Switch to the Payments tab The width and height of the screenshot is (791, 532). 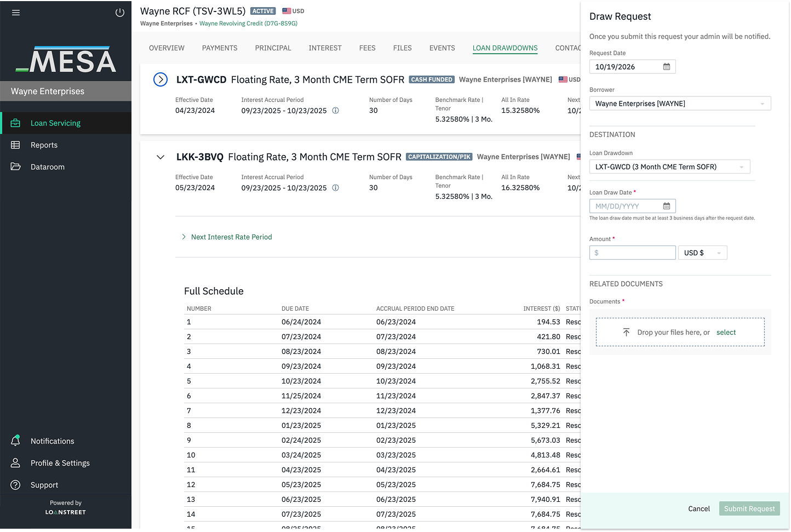coord(220,48)
